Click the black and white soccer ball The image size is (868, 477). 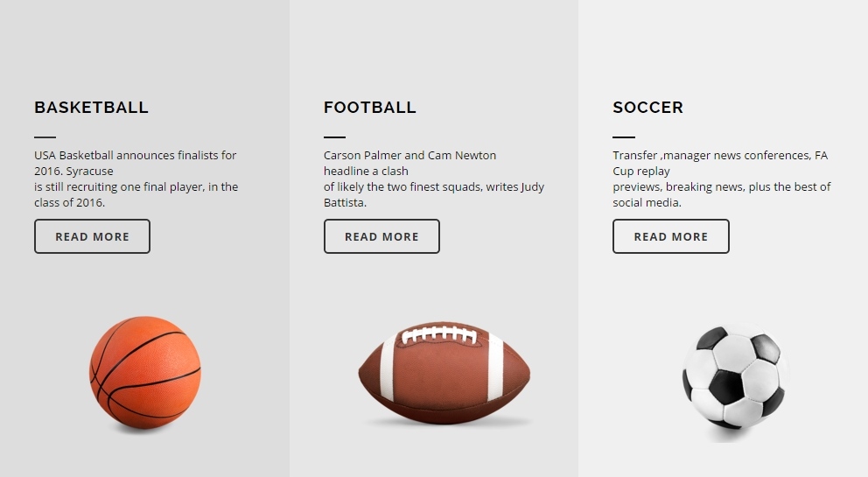735,378
